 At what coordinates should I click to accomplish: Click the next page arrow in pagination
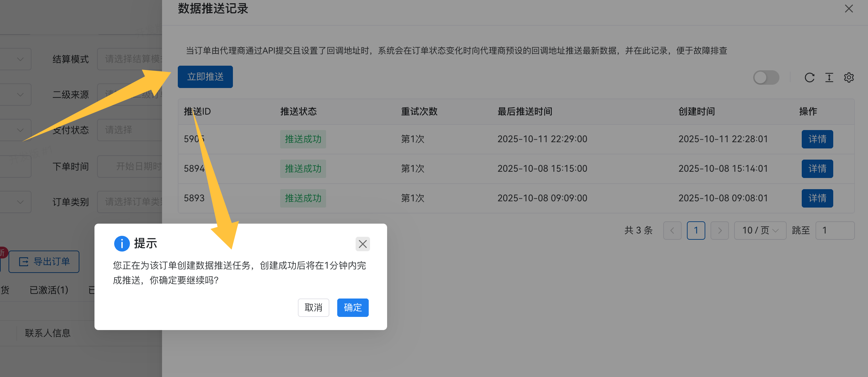tap(719, 230)
